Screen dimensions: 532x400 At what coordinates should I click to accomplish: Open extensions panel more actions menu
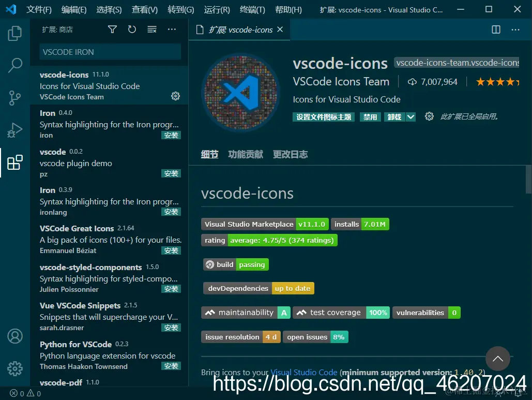point(172,29)
